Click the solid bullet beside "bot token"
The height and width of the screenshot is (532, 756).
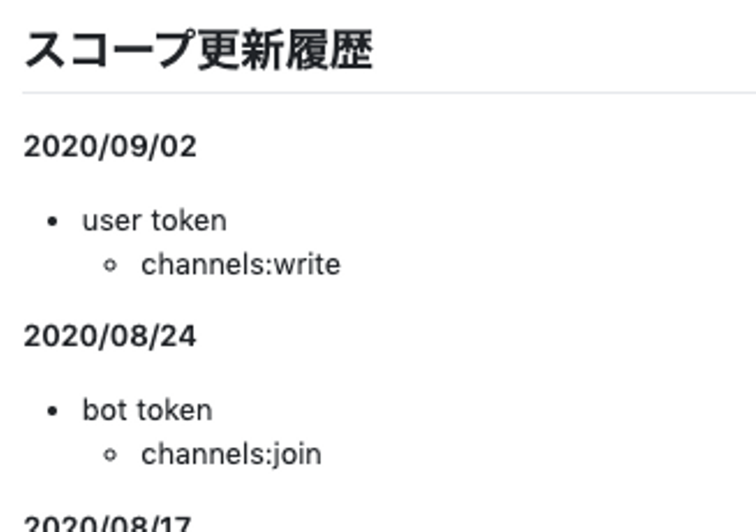(52, 411)
